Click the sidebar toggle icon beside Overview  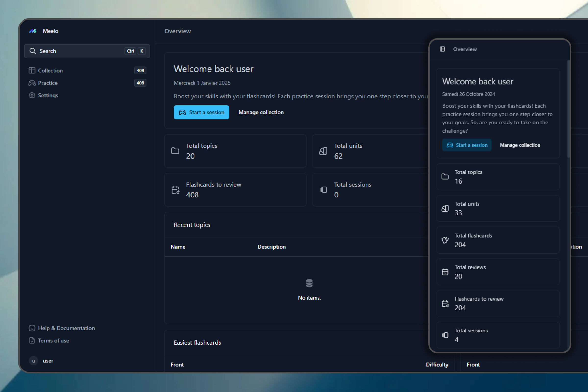[x=442, y=49]
